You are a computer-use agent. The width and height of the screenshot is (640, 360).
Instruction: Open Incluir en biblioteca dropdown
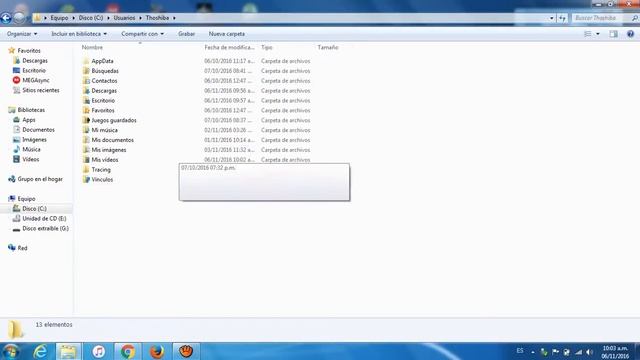[x=79, y=34]
